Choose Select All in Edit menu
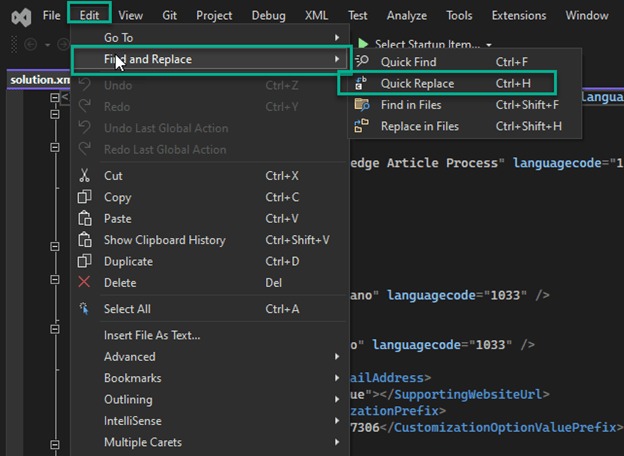This screenshot has width=624, height=456. [x=127, y=309]
